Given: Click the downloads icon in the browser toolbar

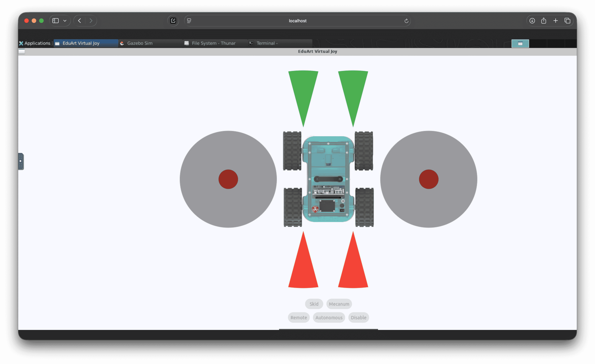Looking at the screenshot, I should (532, 21).
